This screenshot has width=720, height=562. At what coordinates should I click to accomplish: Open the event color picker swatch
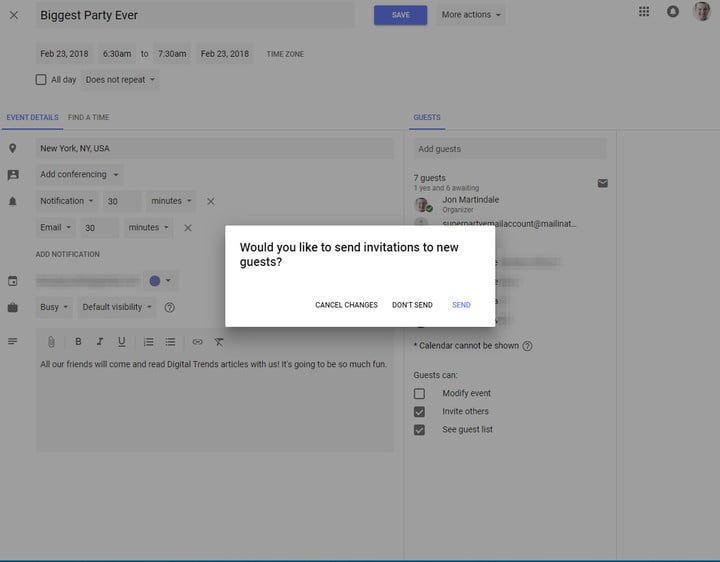(x=159, y=281)
